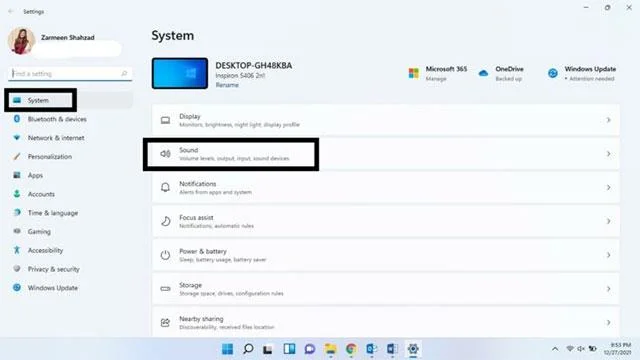Viewport: 640px width, 360px height.
Task: Focus the Find a setting search box
Action: pyautogui.click(x=70, y=74)
